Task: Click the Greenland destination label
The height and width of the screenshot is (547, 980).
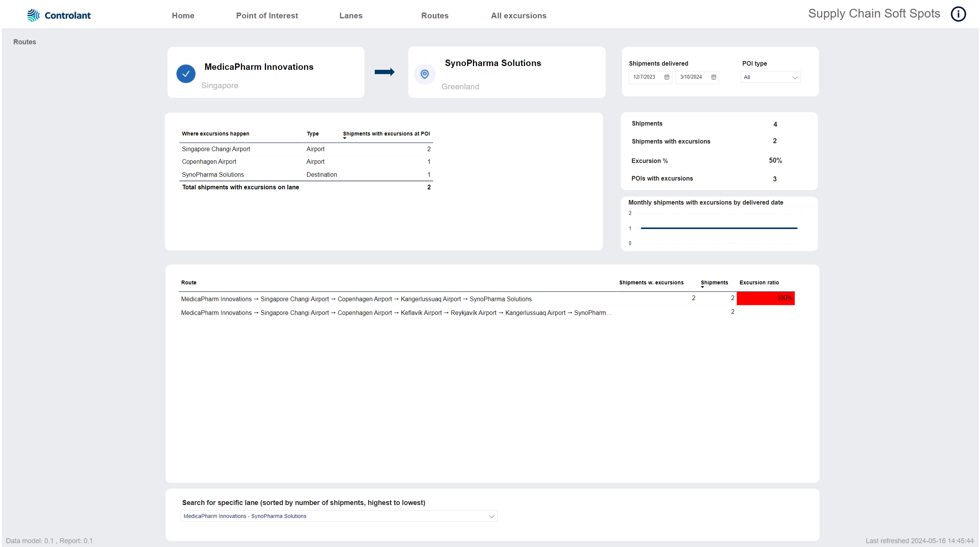Action: 460,87
